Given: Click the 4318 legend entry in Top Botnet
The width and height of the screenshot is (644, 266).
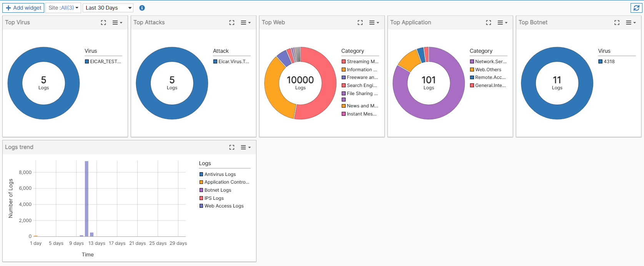Looking at the screenshot, I should [607, 62].
